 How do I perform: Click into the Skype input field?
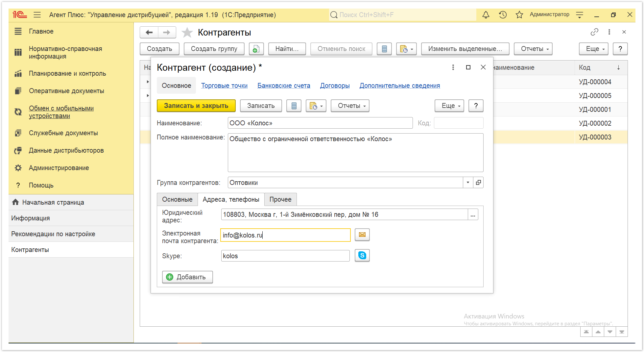(x=285, y=256)
